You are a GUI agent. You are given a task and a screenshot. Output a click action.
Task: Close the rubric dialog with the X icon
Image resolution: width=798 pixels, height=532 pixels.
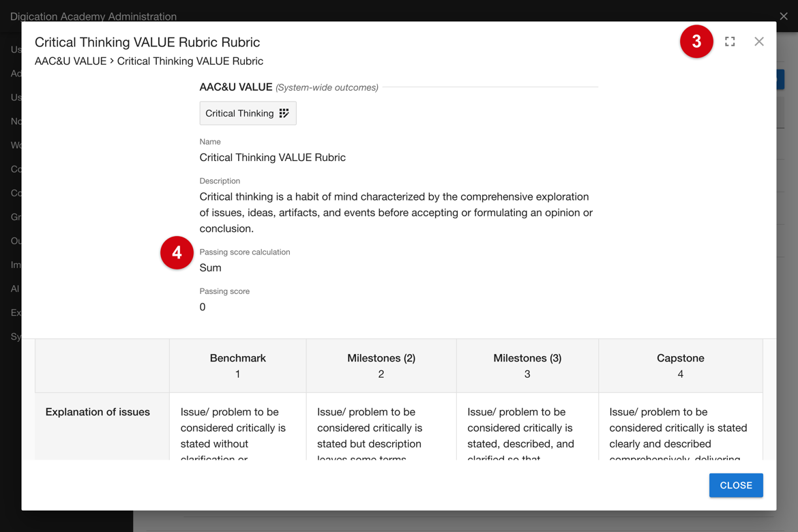point(759,42)
